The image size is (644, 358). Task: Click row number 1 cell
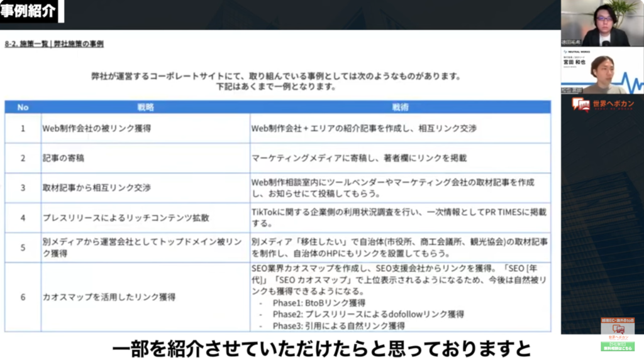(23, 128)
